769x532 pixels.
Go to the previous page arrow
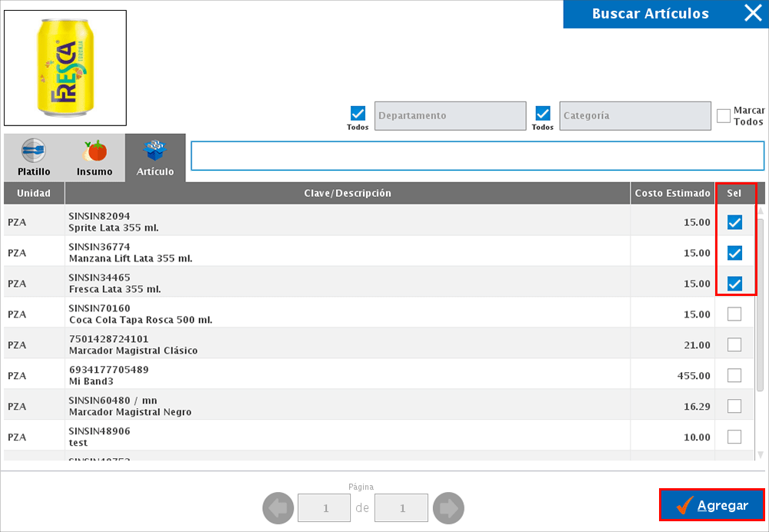pyautogui.click(x=278, y=508)
